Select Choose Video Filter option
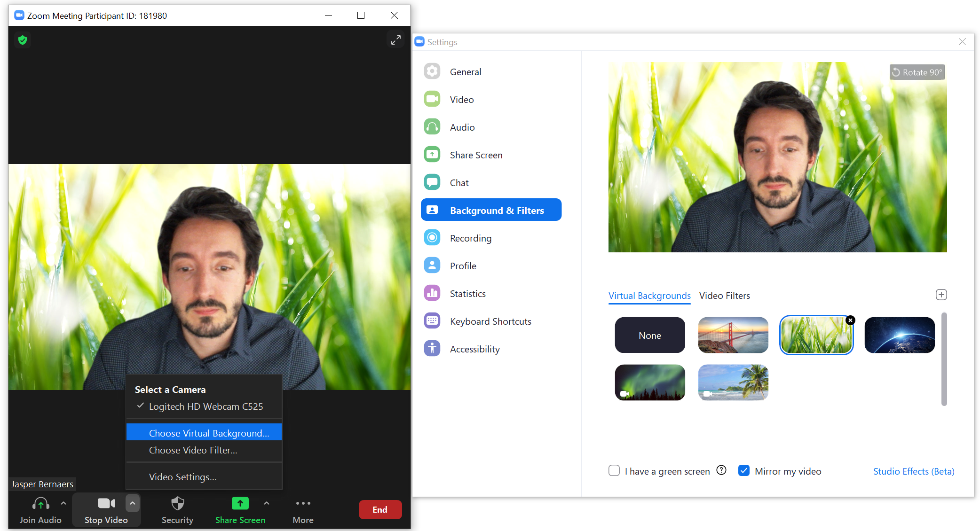The height and width of the screenshot is (531, 980). [x=192, y=449]
